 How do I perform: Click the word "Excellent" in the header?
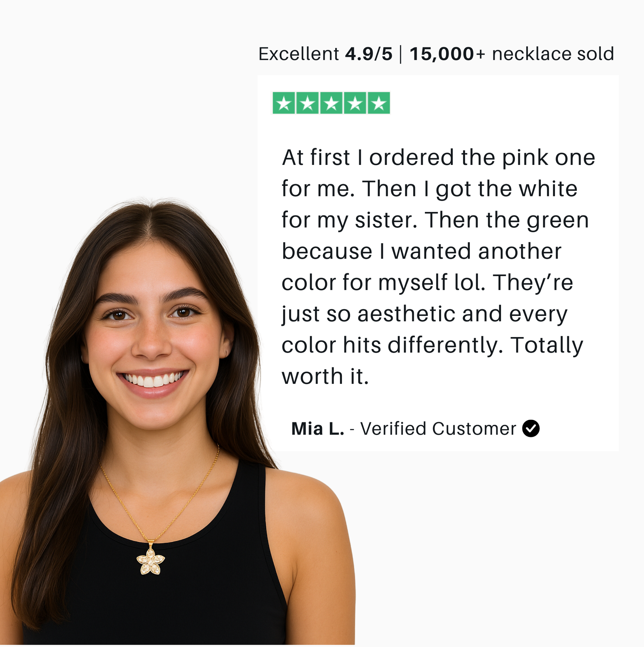click(x=299, y=54)
